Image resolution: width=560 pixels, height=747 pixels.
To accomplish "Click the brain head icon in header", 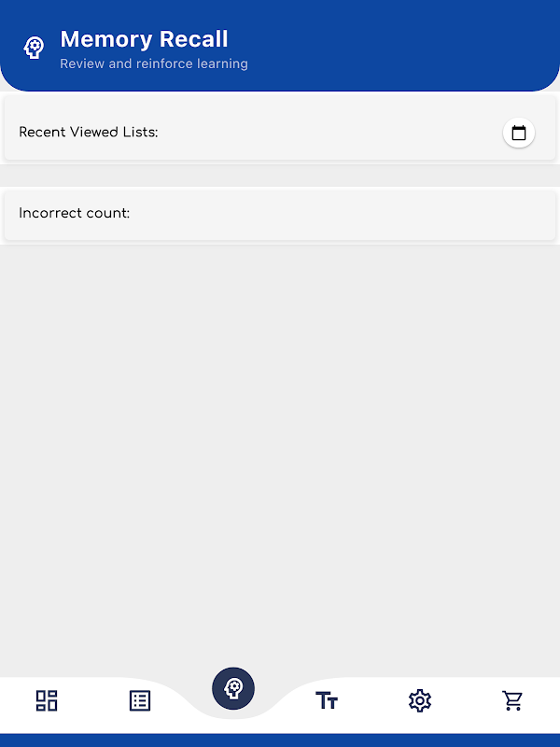I will pos(34,48).
